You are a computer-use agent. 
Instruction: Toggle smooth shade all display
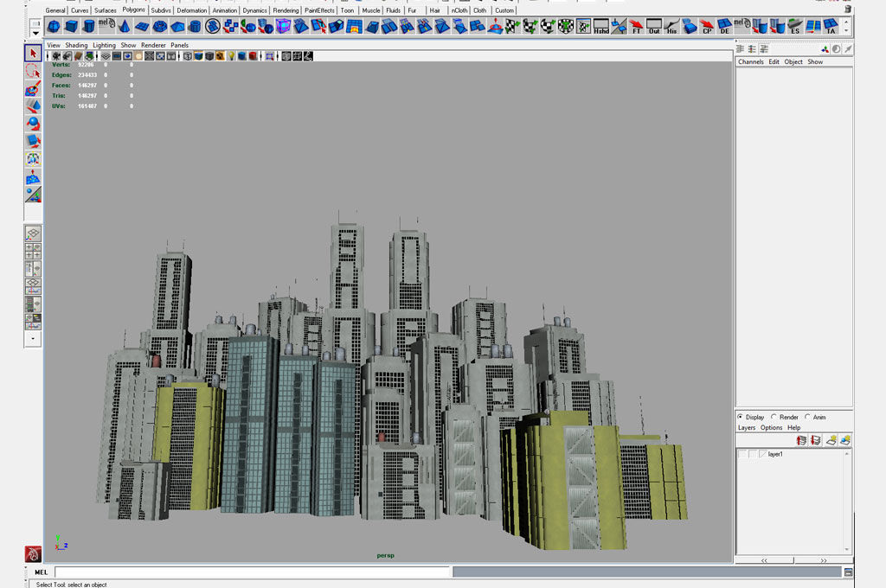point(198,56)
